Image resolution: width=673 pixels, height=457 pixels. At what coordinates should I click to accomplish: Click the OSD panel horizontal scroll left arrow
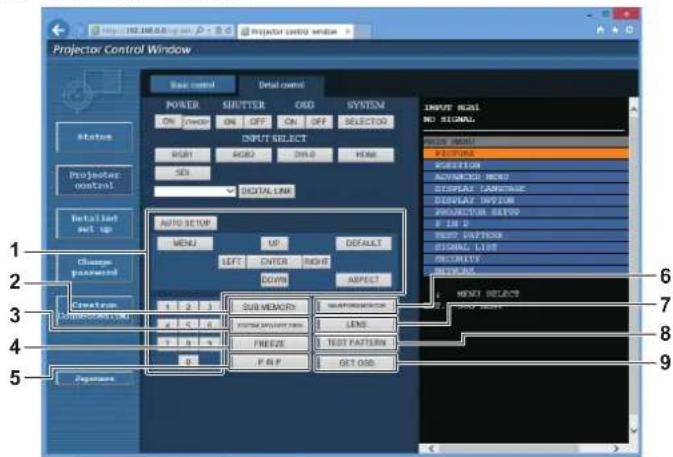tap(432, 448)
